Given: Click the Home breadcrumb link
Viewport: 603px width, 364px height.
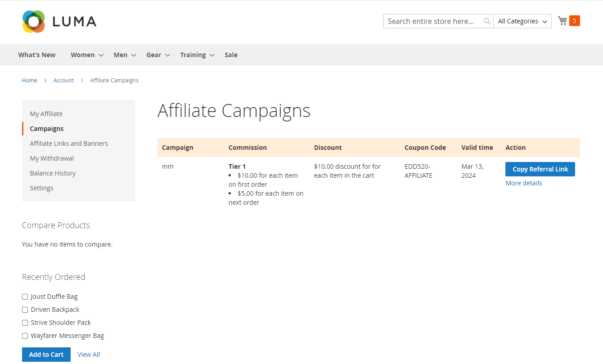Looking at the screenshot, I should pyautogui.click(x=30, y=81).
